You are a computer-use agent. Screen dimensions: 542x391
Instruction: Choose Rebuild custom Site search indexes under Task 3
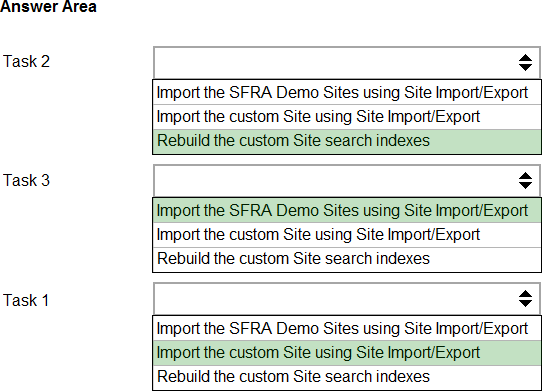(x=347, y=259)
